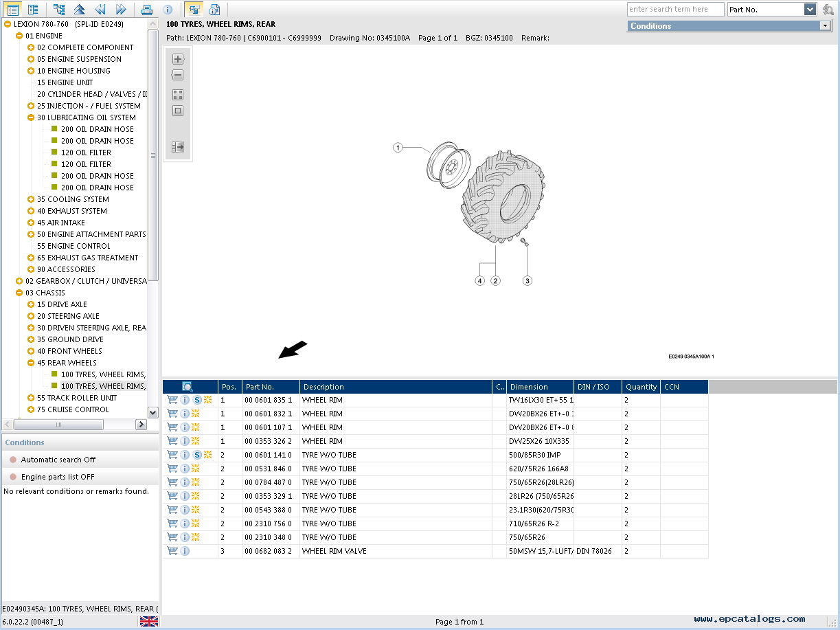Expand the Conditions panel at top right

coord(825,26)
